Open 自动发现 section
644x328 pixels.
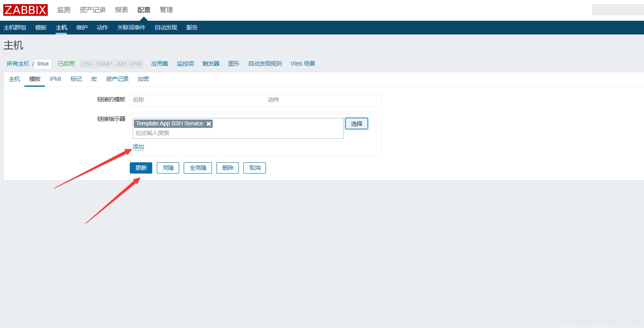pos(166,27)
